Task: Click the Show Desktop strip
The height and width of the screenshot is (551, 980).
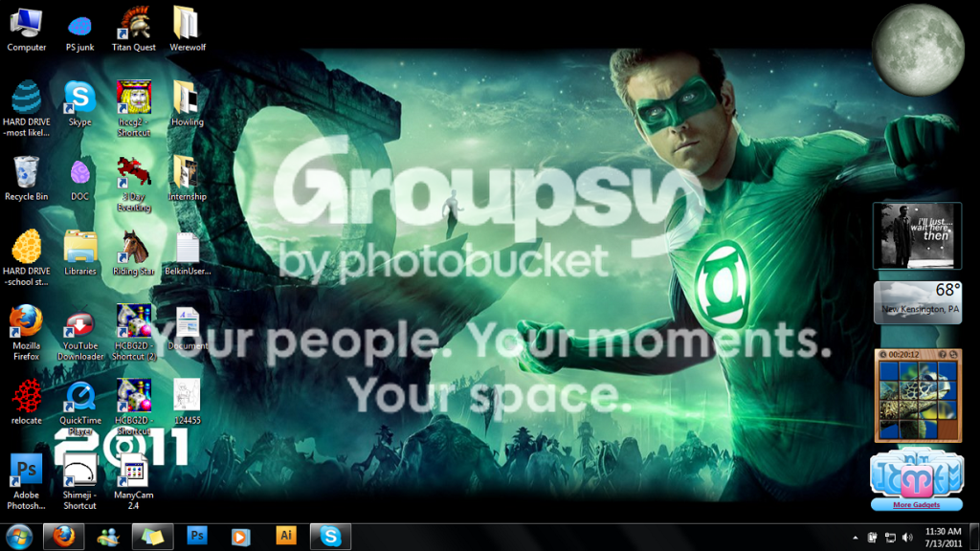Action: (974, 538)
